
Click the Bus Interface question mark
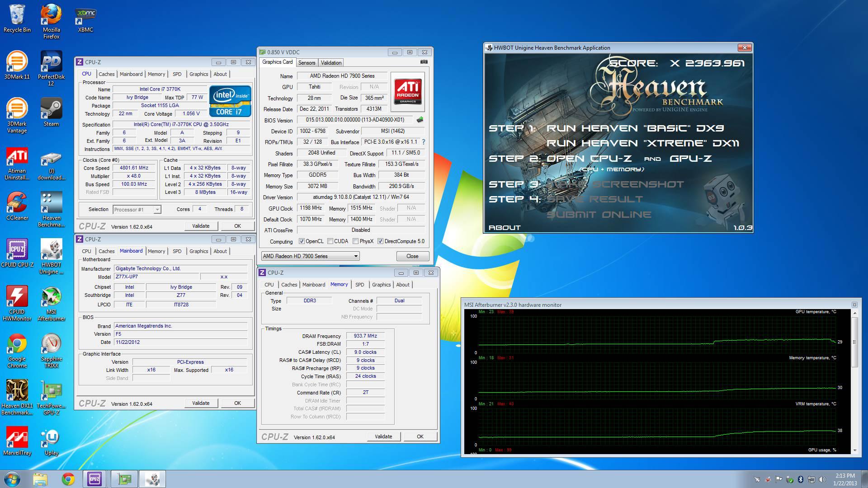click(424, 142)
